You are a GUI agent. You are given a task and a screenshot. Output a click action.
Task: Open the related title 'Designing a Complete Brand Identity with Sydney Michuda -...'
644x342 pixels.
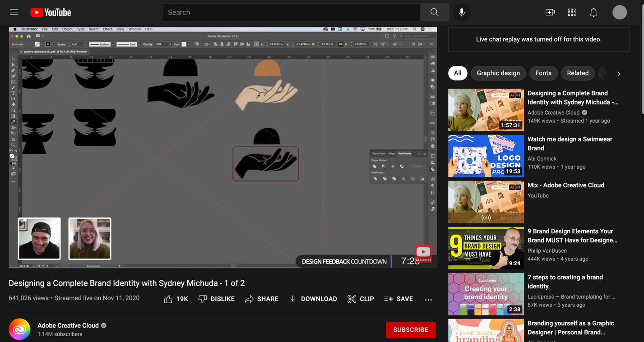click(573, 97)
